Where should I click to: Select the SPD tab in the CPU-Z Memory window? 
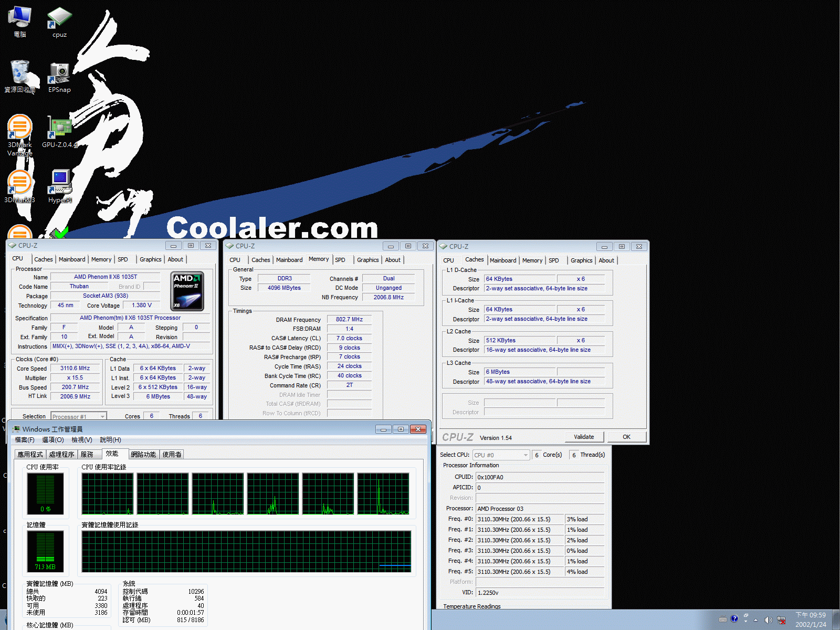click(340, 260)
